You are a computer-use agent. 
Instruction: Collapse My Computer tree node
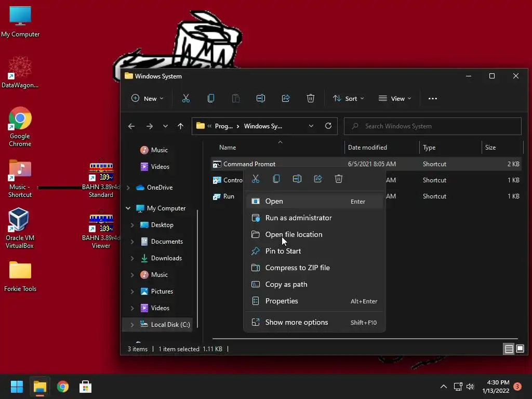coord(128,208)
